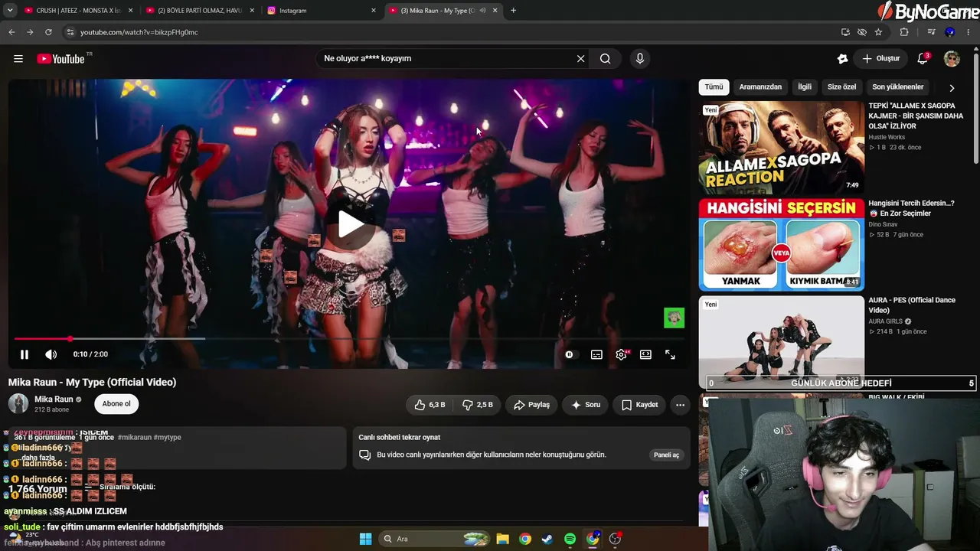Enter fullscreen mode on the player
Viewport: 980px width, 551px height.
point(670,354)
